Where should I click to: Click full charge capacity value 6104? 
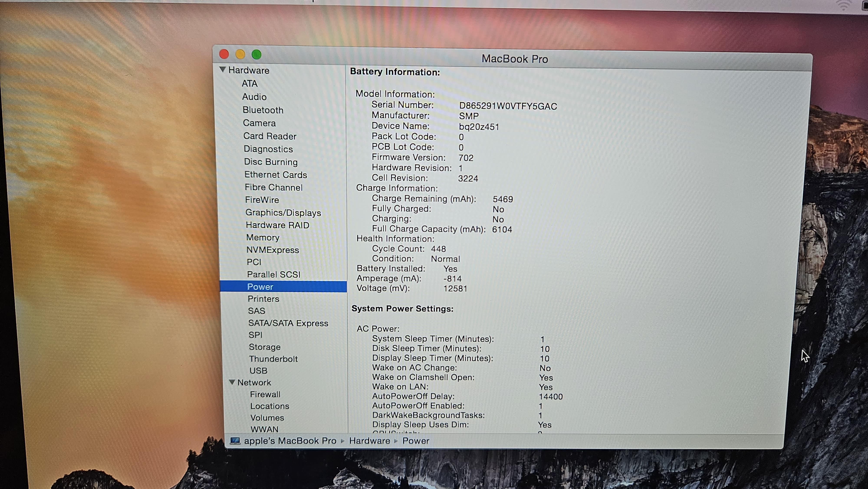tap(502, 229)
